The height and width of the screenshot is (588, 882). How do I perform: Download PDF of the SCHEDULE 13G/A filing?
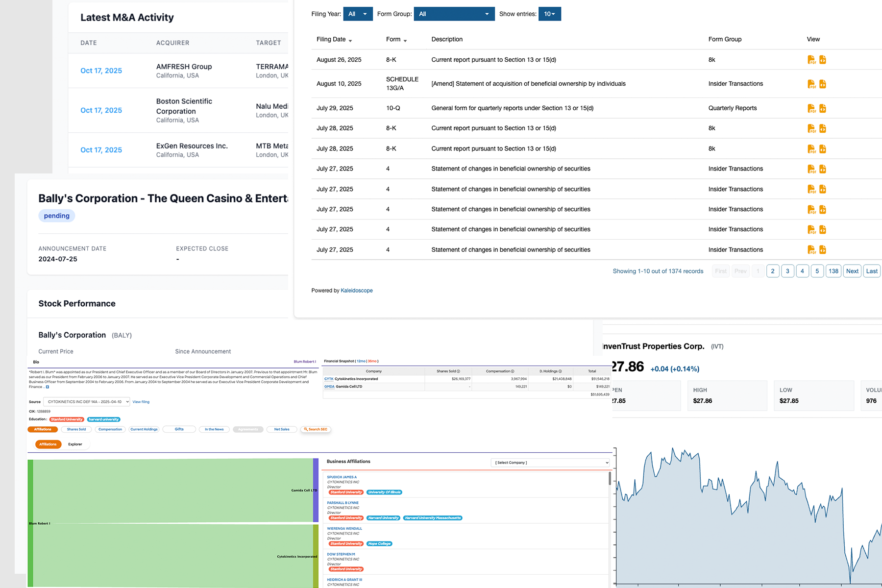click(x=811, y=83)
